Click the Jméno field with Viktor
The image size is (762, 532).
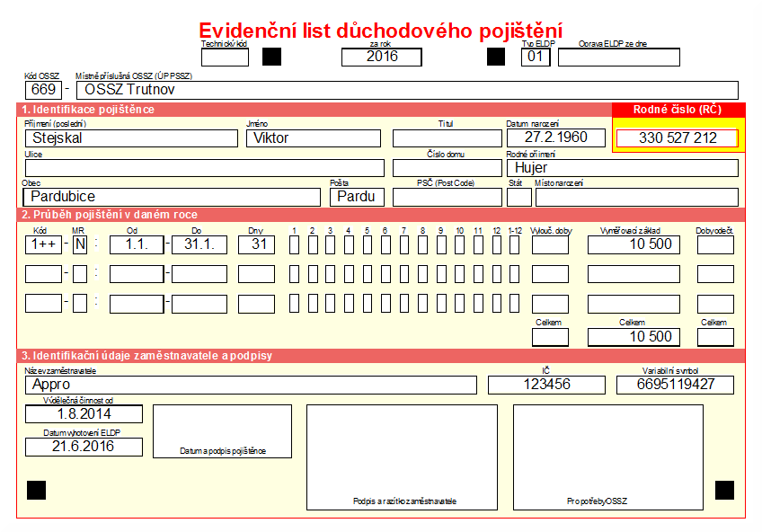pos(314,138)
